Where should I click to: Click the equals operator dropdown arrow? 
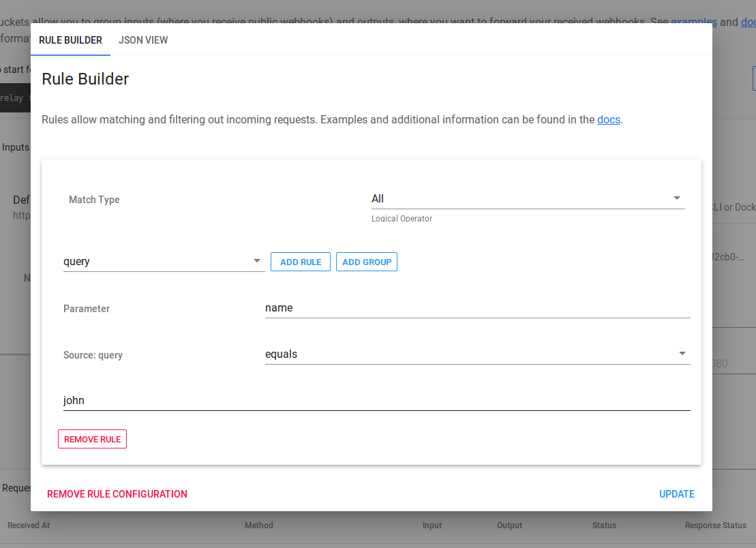click(682, 353)
